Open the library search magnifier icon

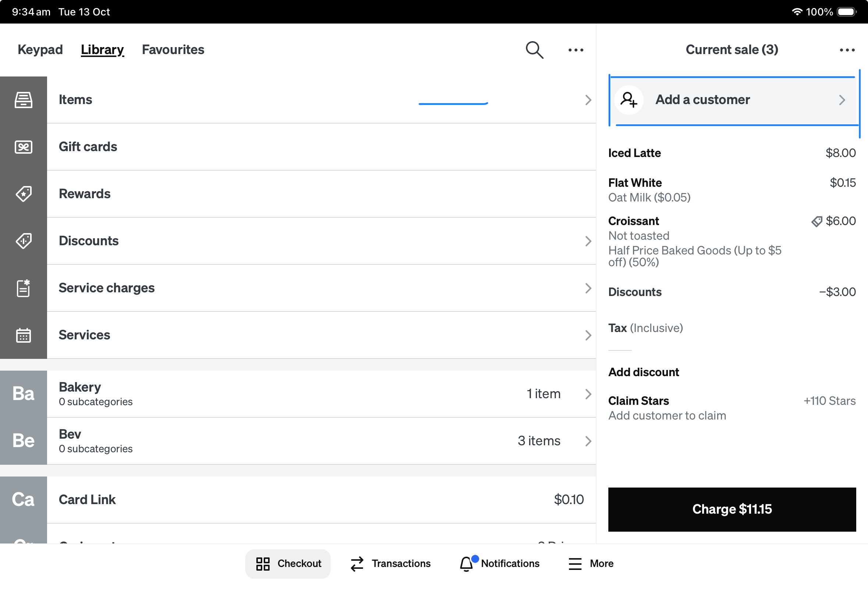[534, 50]
